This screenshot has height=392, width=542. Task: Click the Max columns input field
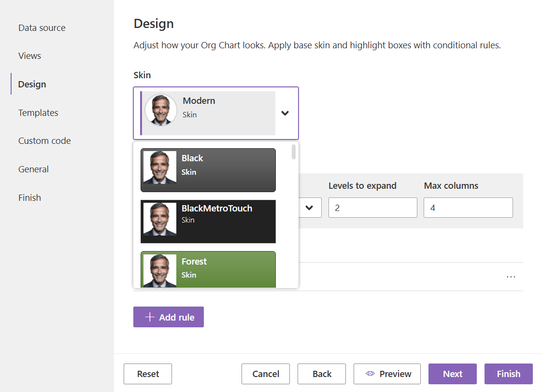[468, 208]
